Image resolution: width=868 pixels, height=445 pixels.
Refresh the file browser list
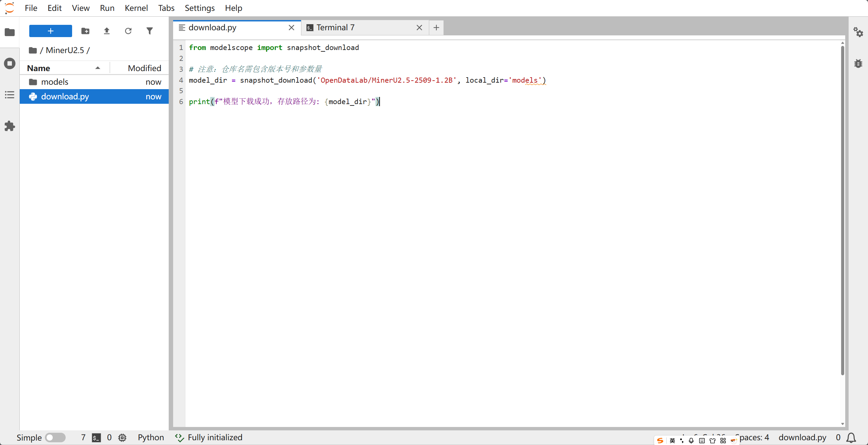click(x=128, y=31)
